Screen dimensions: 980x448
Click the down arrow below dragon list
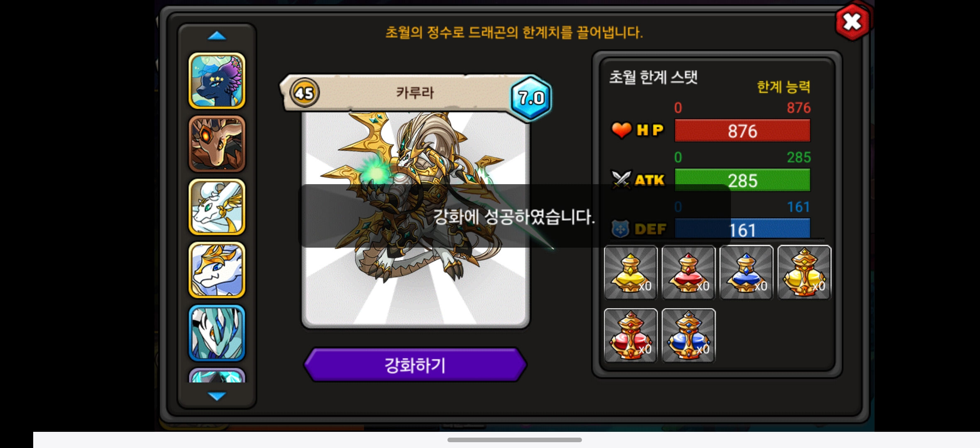(x=217, y=396)
